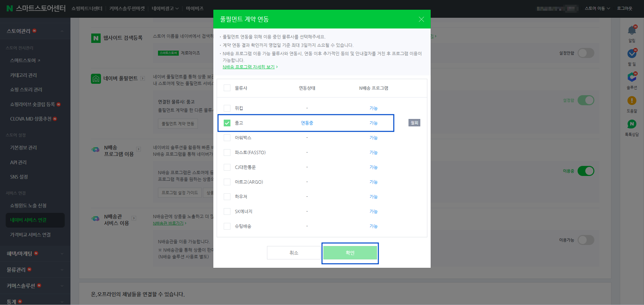Click the 스마트스토어센터 title logo text
This screenshot has width=644, height=305.
[41, 8]
